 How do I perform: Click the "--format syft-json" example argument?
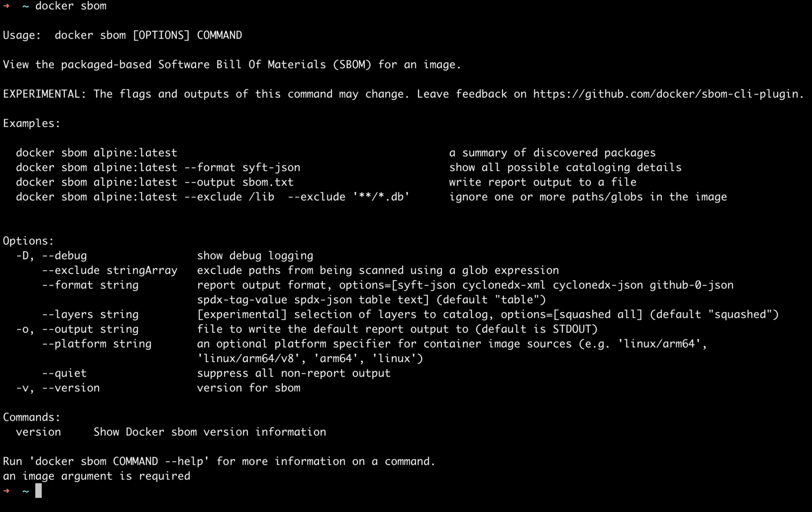(x=242, y=167)
